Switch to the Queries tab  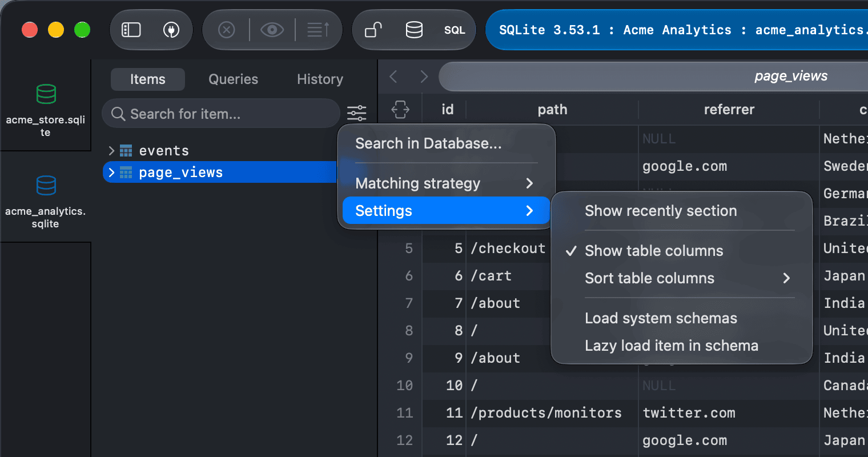click(x=233, y=79)
